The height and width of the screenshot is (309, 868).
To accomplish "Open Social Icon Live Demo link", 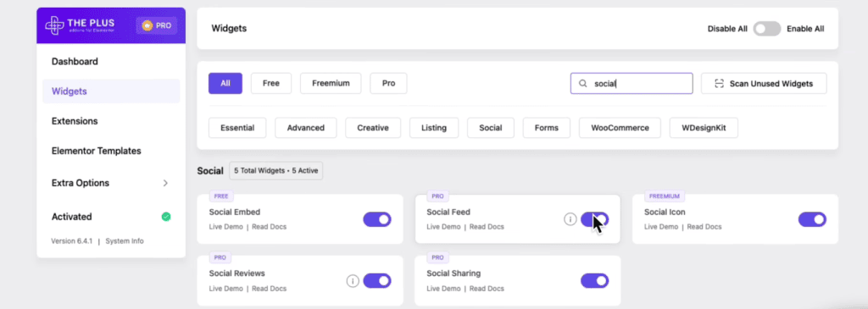I will (661, 227).
